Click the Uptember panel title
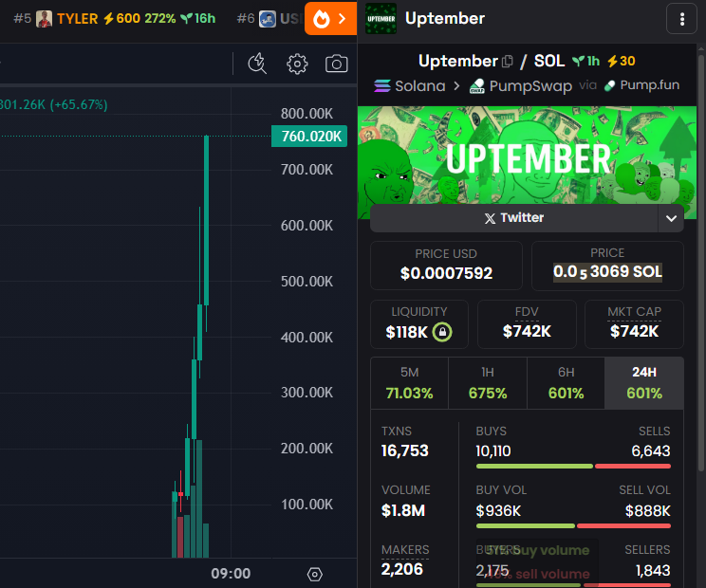The image size is (706, 588). pos(445,18)
